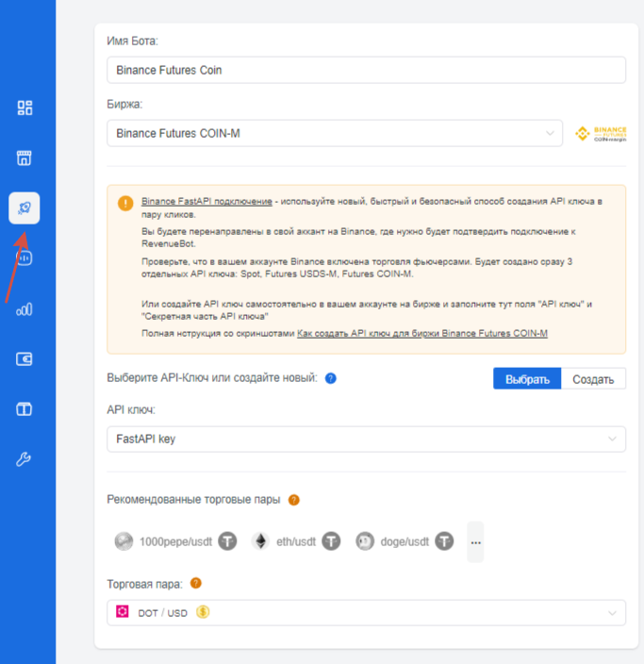The height and width of the screenshot is (664, 644).
Task: Click the Биржа label
Action: point(124,104)
